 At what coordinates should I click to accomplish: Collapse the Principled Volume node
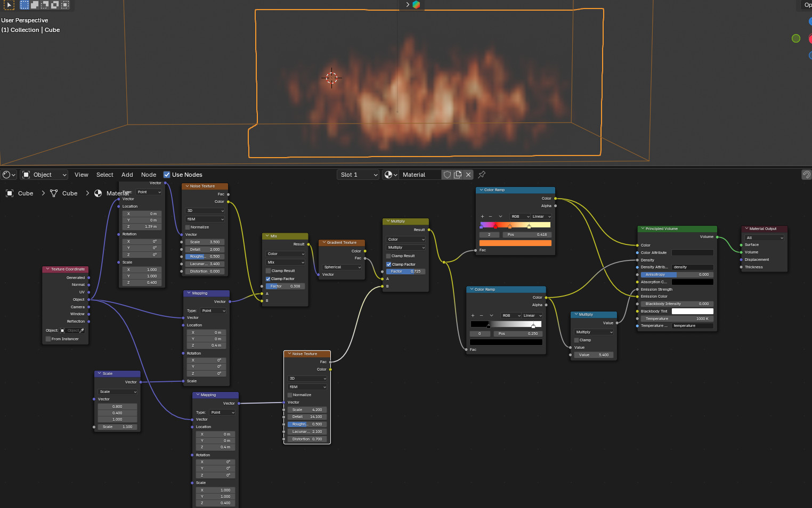coord(643,229)
